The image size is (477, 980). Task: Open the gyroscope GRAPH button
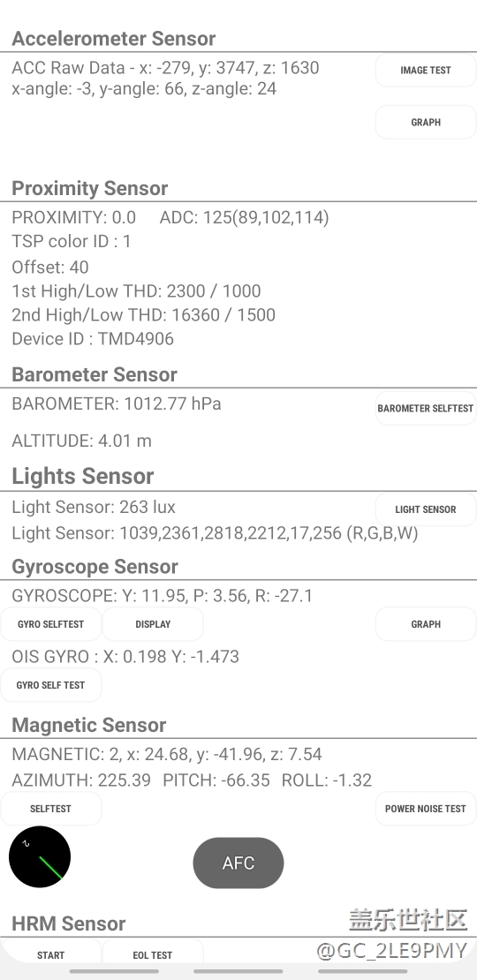[426, 623]
